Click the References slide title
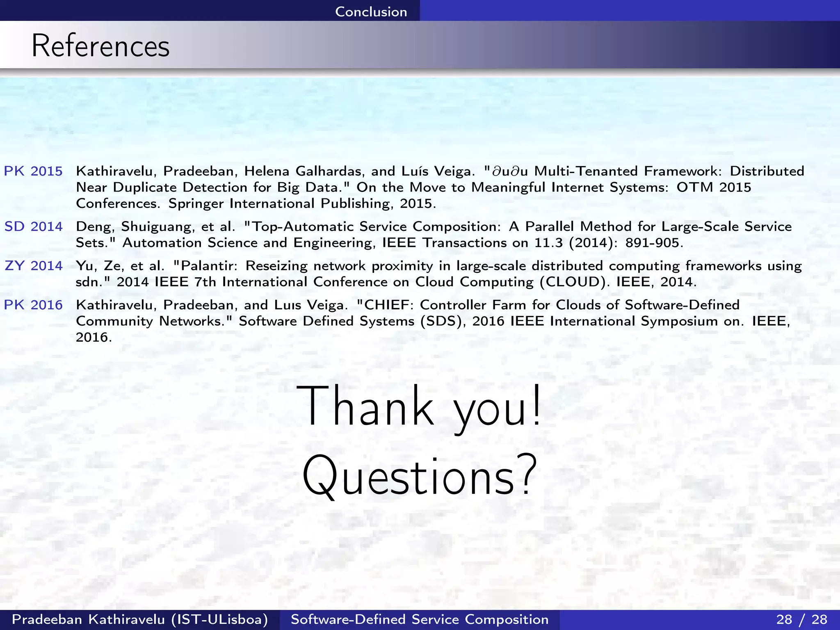 100,46
